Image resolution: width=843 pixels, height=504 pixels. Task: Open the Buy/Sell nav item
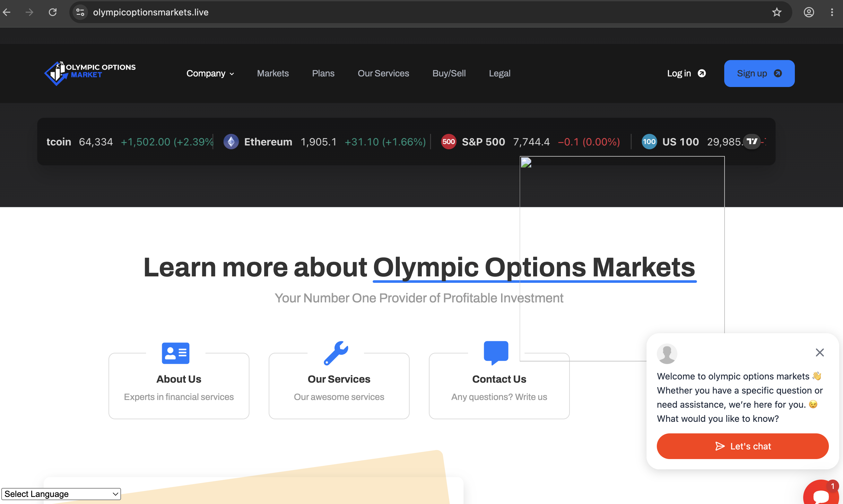(x=449, y=74)
